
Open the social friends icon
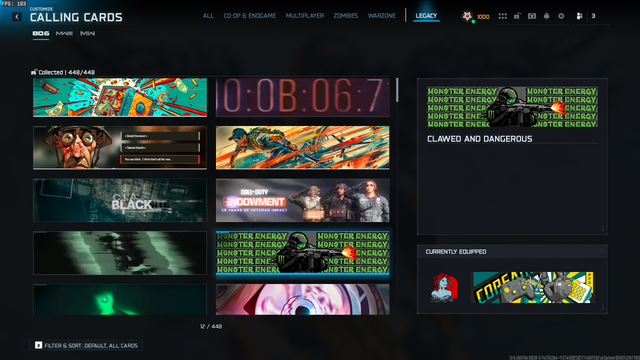click(579, 16)
